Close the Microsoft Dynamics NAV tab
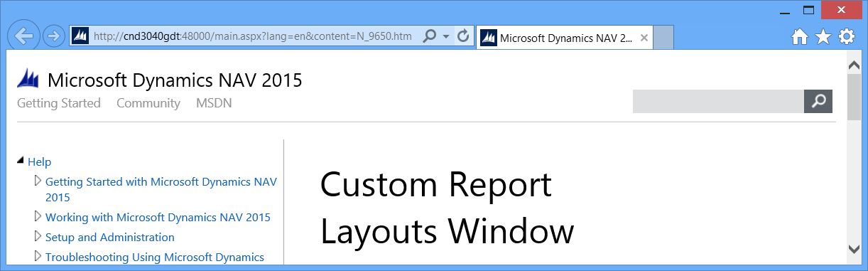868x271 pixels. [x=644, y=38]
